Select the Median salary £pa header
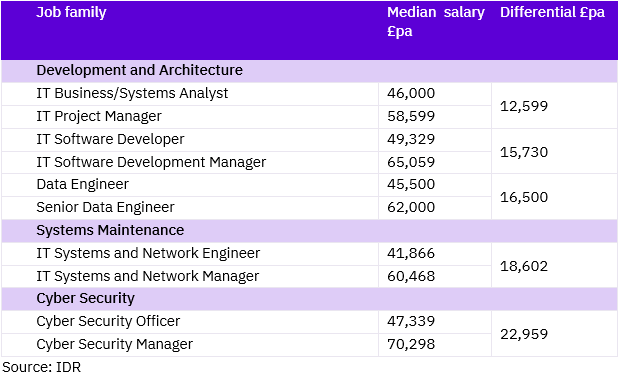619x378 pixels. (436, 21)
